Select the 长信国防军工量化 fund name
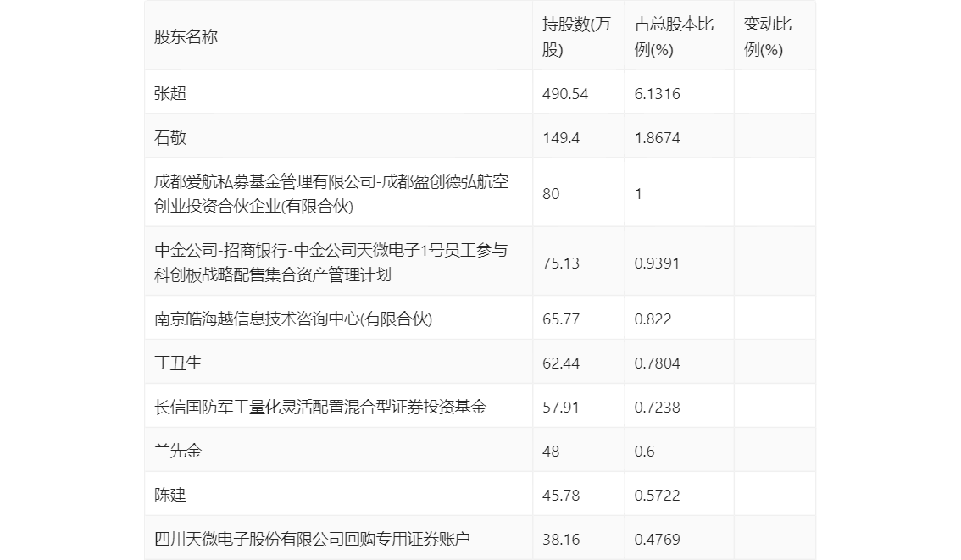 click(320, 407)
